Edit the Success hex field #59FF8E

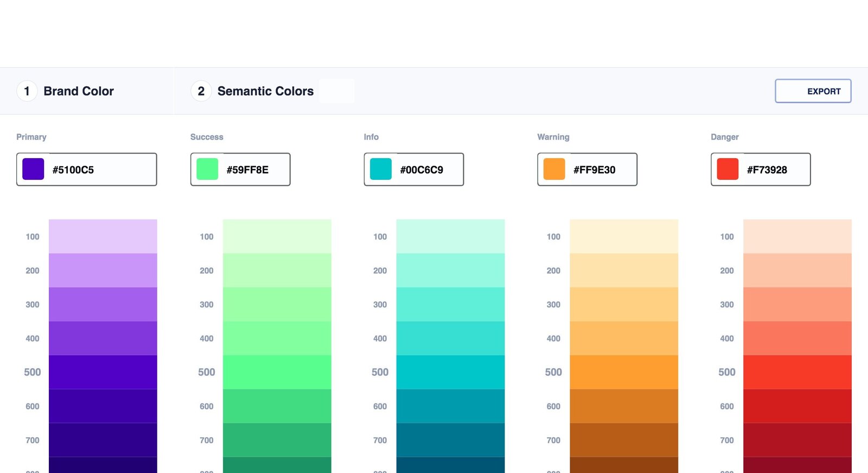(240, 169)
